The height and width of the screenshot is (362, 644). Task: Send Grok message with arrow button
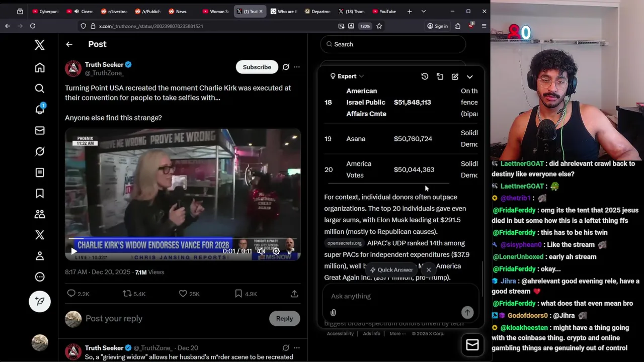(x=467, y=312)
